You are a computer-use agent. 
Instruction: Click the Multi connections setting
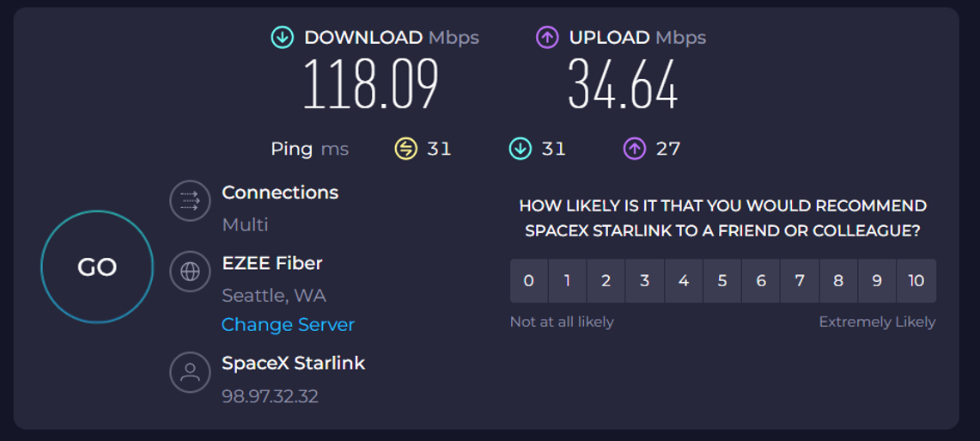coord(245,225)
